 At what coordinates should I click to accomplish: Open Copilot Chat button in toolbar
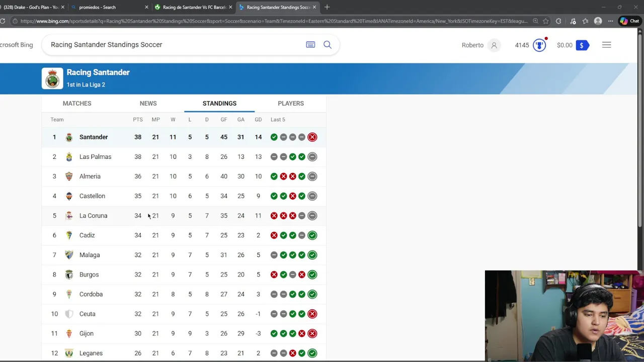pyautogui.click(x=629, y=21)
